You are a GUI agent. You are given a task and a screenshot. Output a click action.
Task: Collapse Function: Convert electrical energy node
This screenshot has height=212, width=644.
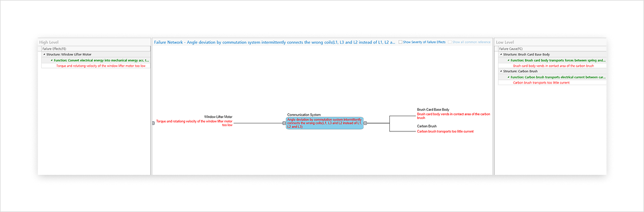(x=52, y=60)
